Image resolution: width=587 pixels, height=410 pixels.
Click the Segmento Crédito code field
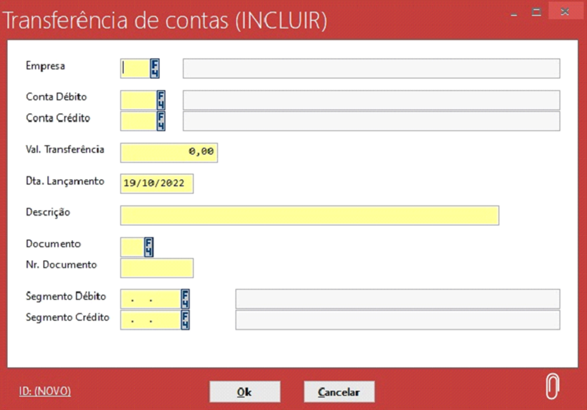[150, 320]
